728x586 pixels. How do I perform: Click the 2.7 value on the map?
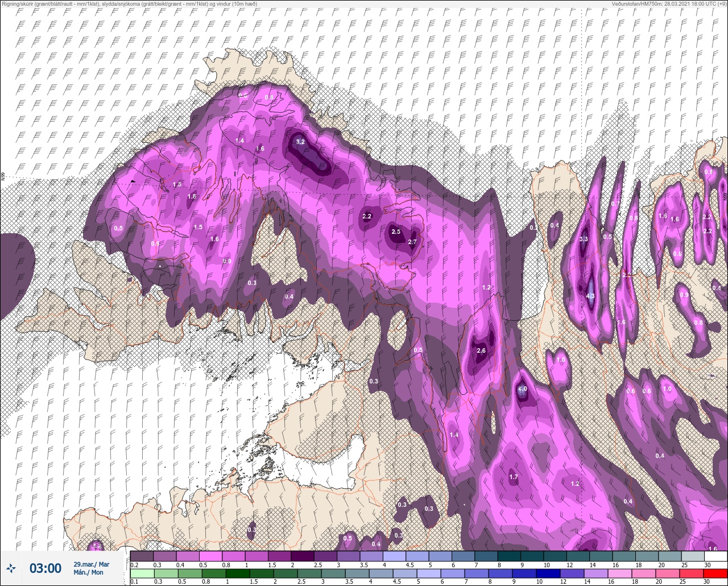click(x=413, y=242)
